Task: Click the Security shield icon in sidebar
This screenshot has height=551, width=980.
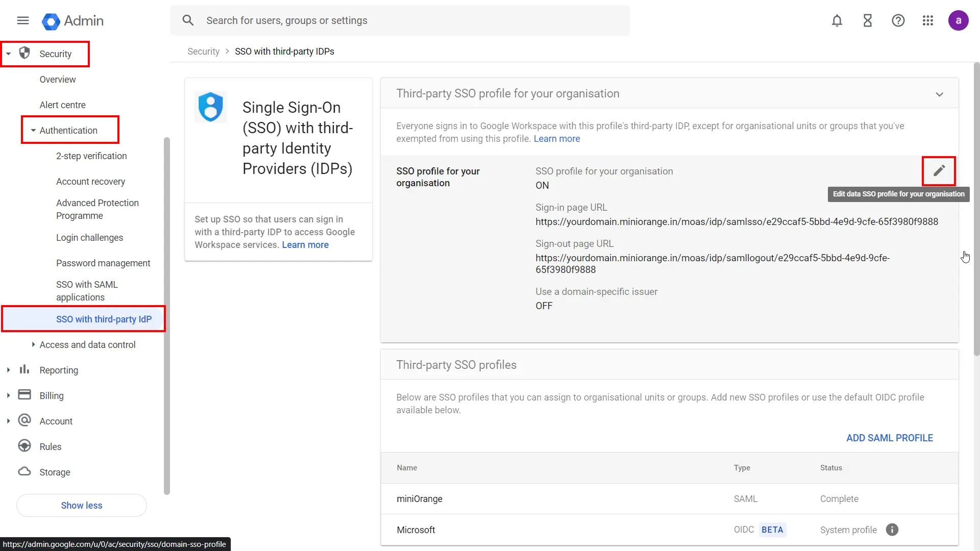Action: coord(24,53)
